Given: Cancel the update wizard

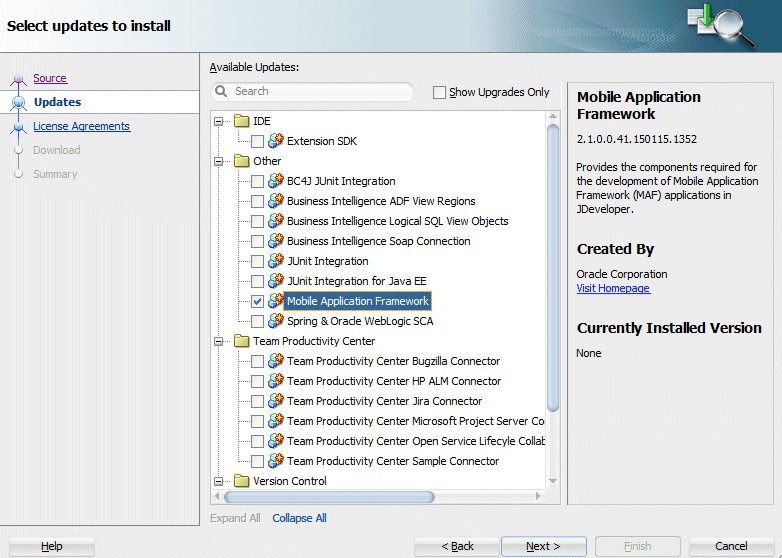Looking at the screenshot, I should pyautogui.click(x=731, y=547).
